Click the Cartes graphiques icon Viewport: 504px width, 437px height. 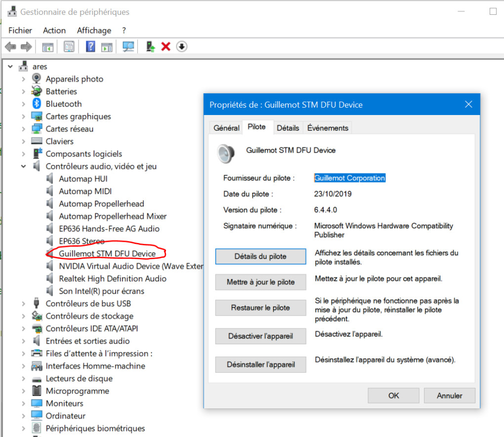pos(37,116)
